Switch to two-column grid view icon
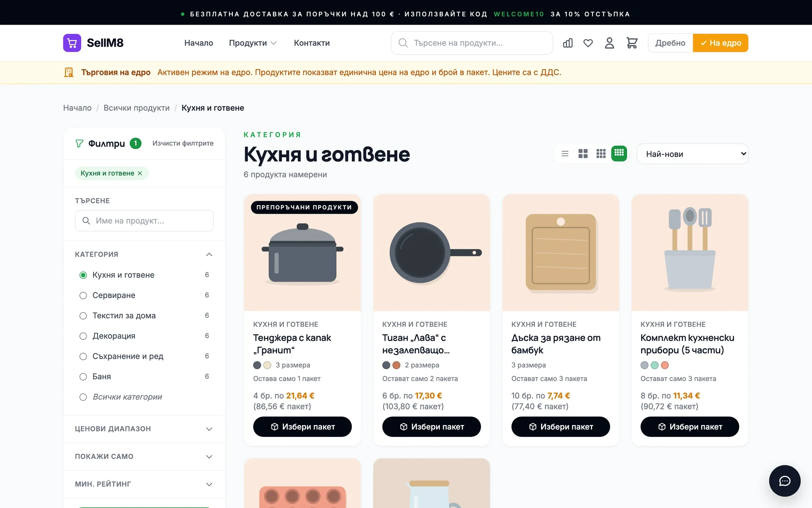Screen dimensions: 812x508 point(583,154)
